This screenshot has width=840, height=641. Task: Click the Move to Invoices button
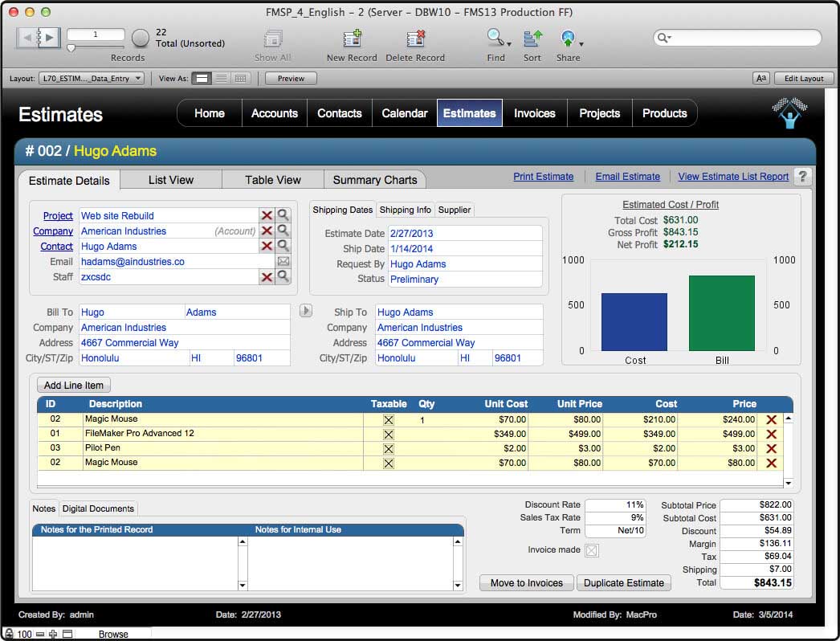(527, 583)
